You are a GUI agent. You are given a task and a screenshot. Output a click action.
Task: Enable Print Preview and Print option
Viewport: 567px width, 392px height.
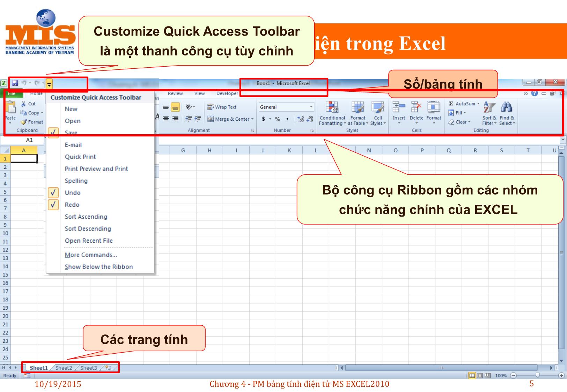[x=101, y=169]
